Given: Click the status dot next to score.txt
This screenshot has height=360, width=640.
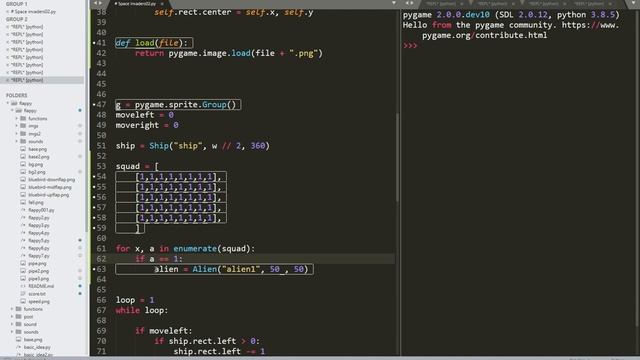Looking at the screenshot, I should [80, 294].
